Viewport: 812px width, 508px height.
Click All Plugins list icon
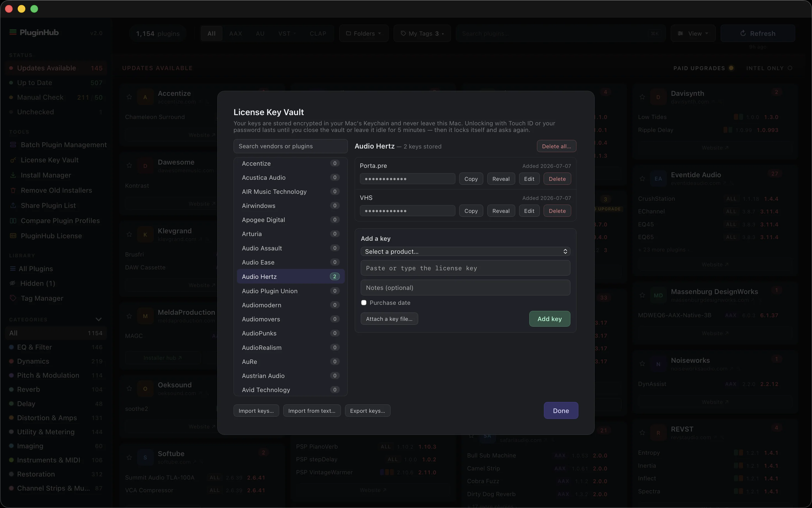(x=13, y=269)
